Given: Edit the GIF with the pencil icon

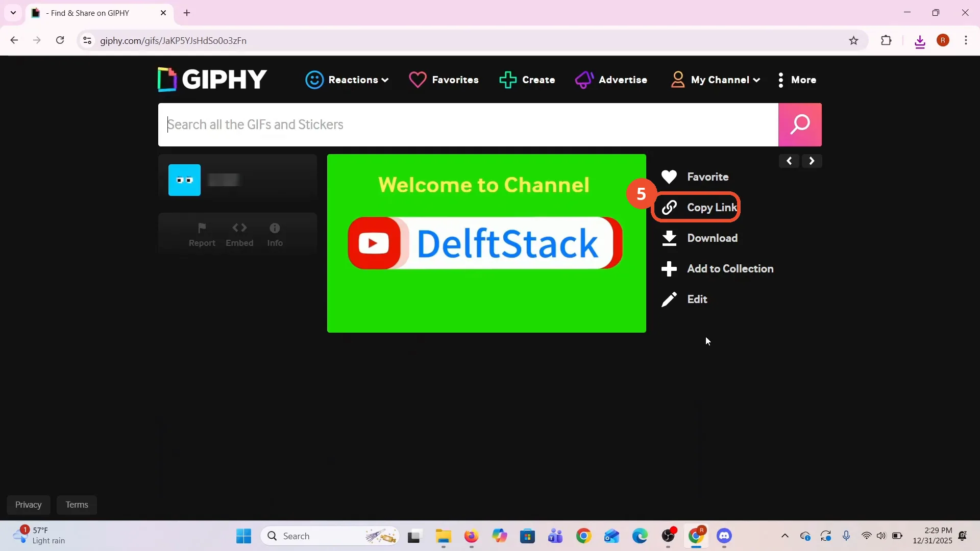Looking at the screenshot, I should click(684, 299).
